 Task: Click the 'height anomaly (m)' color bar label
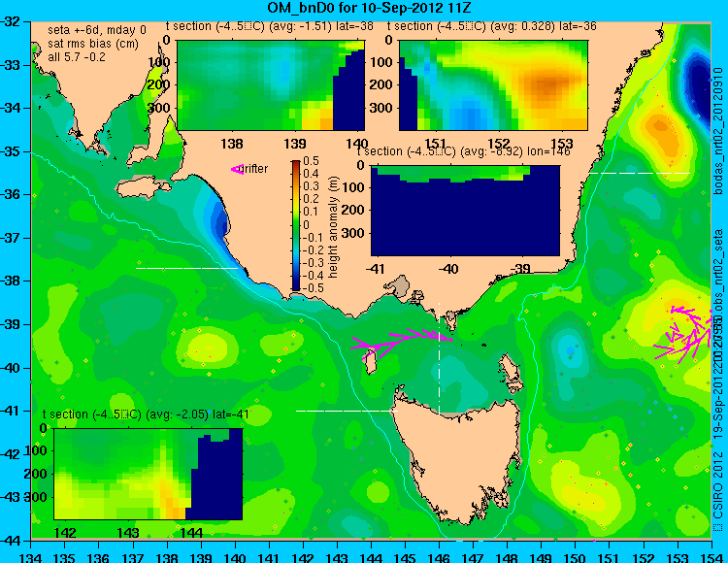point(334,227)
